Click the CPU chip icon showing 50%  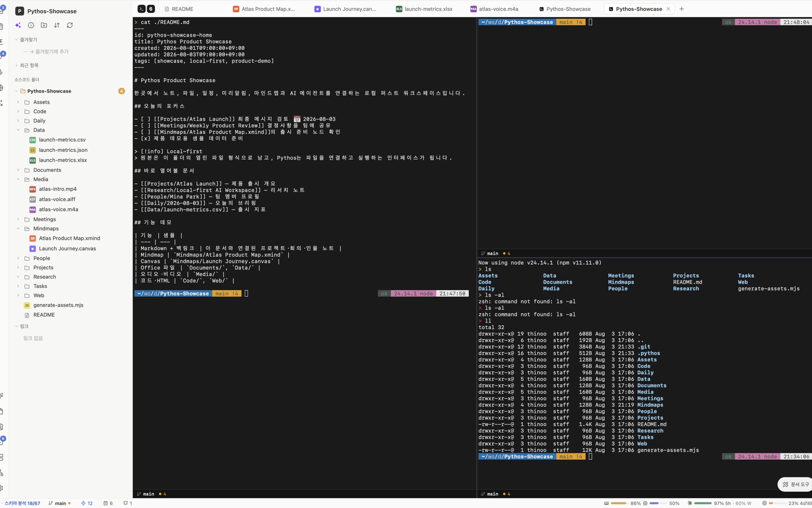tap(645, 503)
